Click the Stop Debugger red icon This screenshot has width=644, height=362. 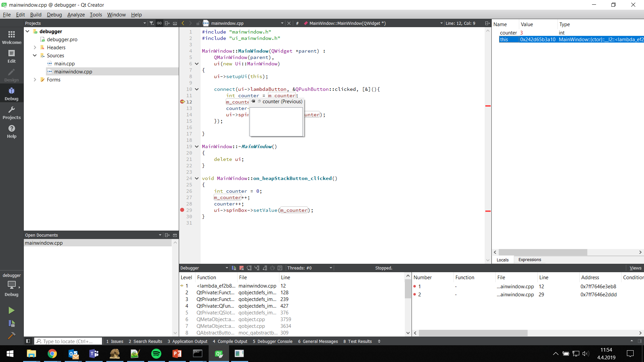241,268
